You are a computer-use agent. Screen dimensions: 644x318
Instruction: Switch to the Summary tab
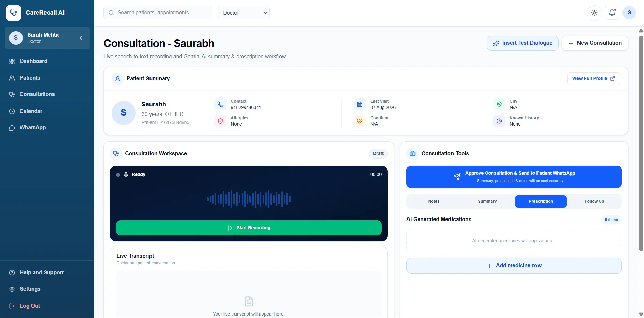[x=487, y=201]
